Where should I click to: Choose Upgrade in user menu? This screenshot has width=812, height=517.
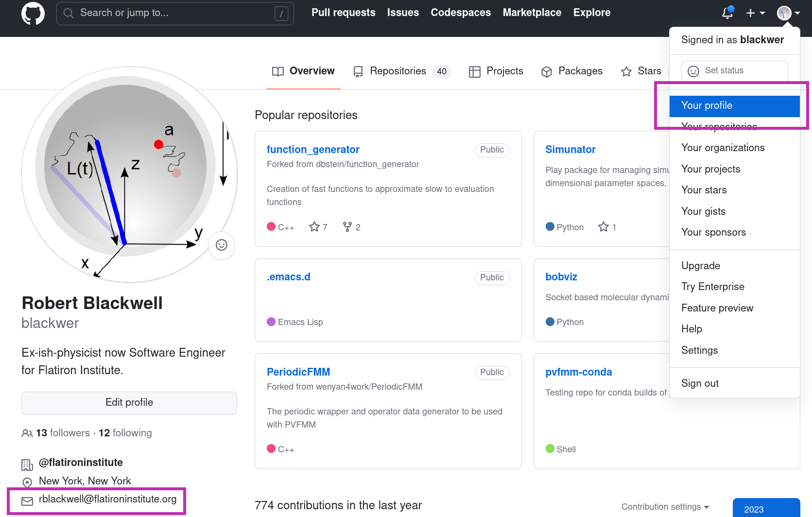pyautogui.click(x=734, y=266)
